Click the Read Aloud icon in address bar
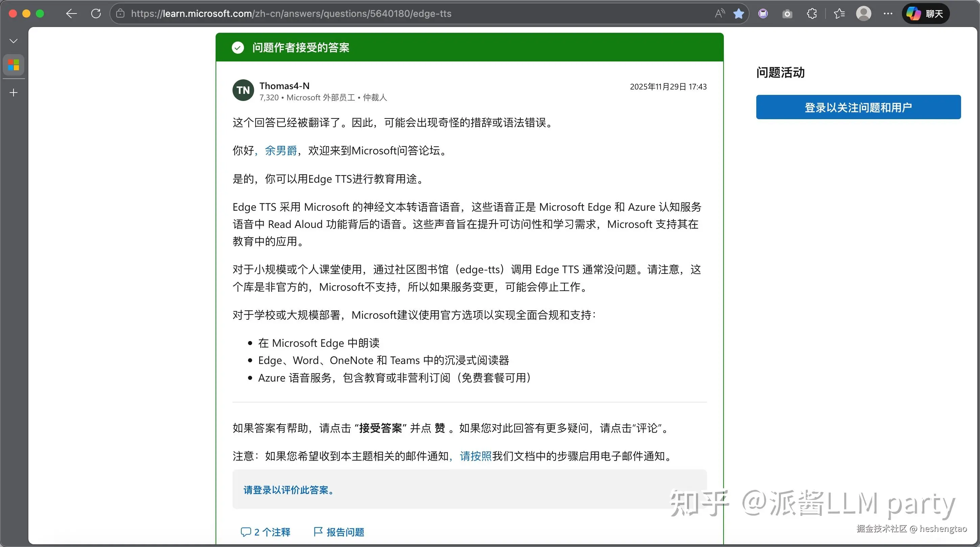 point(719,14)
